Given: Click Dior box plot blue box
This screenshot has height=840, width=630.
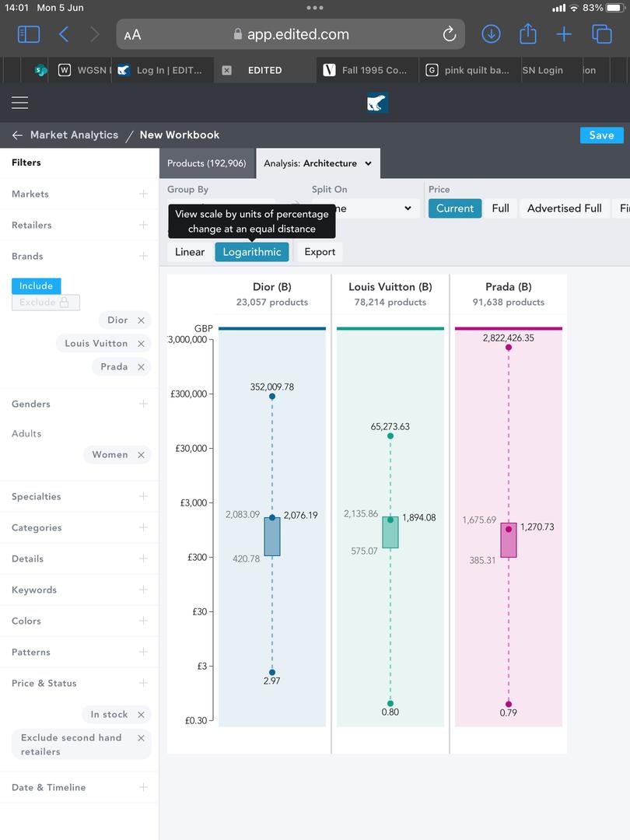Looking at the screenshot, I should pyautogui.click(x=272, y=536).
